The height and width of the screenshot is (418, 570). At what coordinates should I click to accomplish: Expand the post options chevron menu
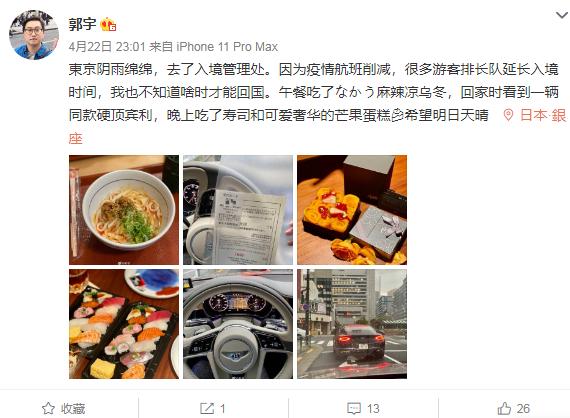click(562, 15)
